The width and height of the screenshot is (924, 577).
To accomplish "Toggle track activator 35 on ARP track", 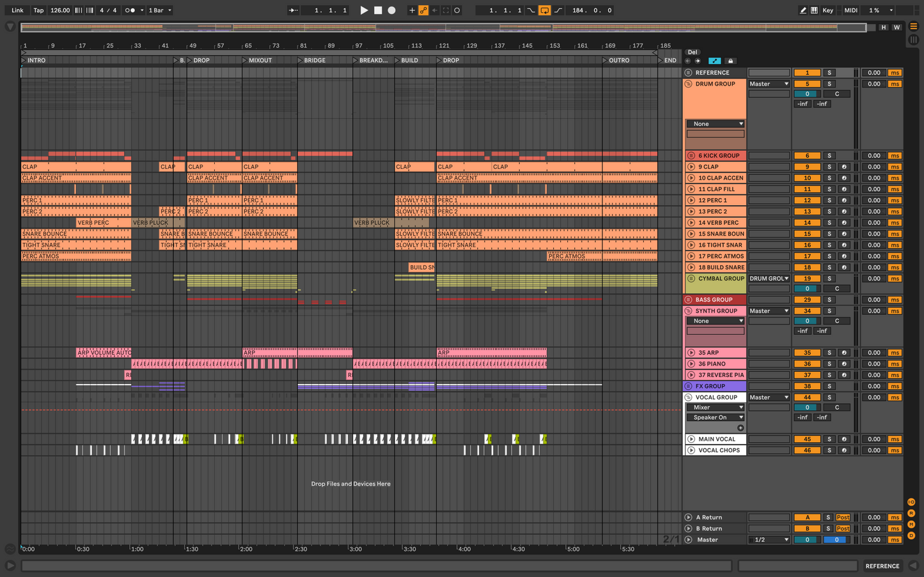I will [807, 353].
